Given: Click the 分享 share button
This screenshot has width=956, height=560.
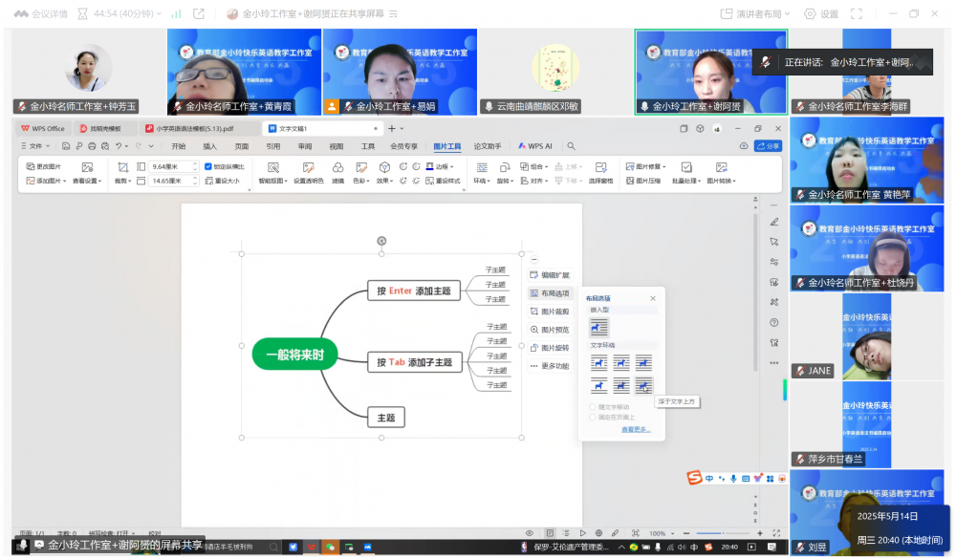Looking at the screenshot, I should click(x=768, y=146).
